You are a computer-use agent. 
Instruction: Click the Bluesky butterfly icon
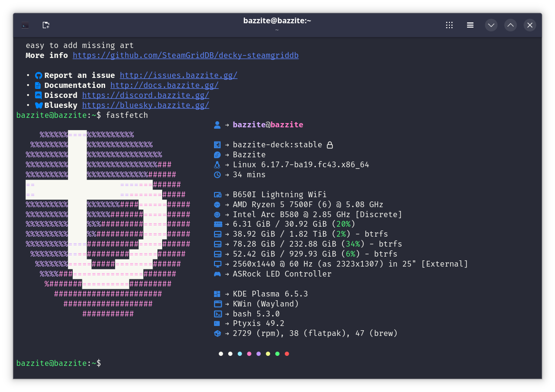coord(39,105)
